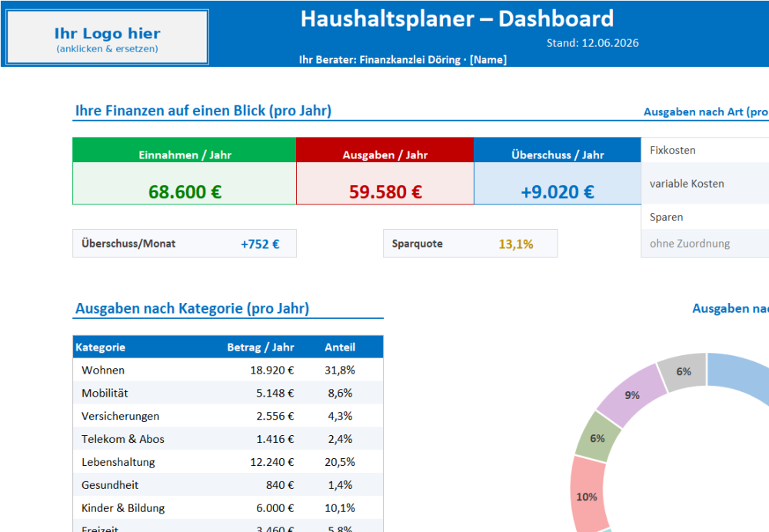Image resolution: width=769 pixels, height=532 pixels.
Task: Click the 'Überschuss/Monat' label
Action: pos(128,244)
